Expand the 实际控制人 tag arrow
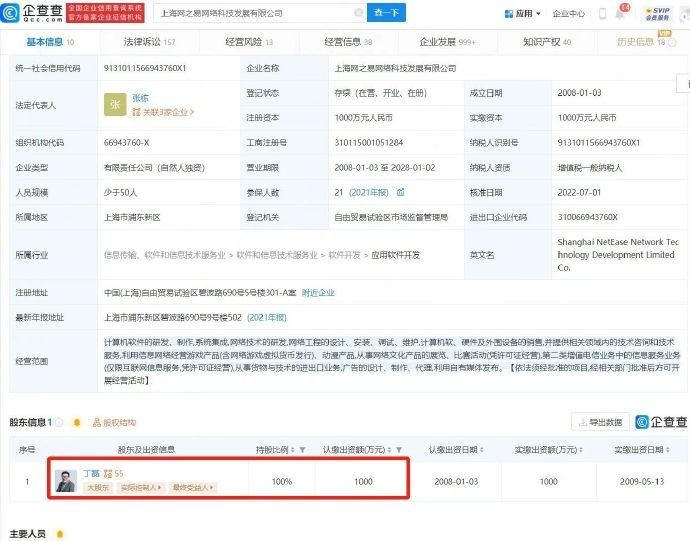This screenshot has width=690, height=541. coord(159,487)
